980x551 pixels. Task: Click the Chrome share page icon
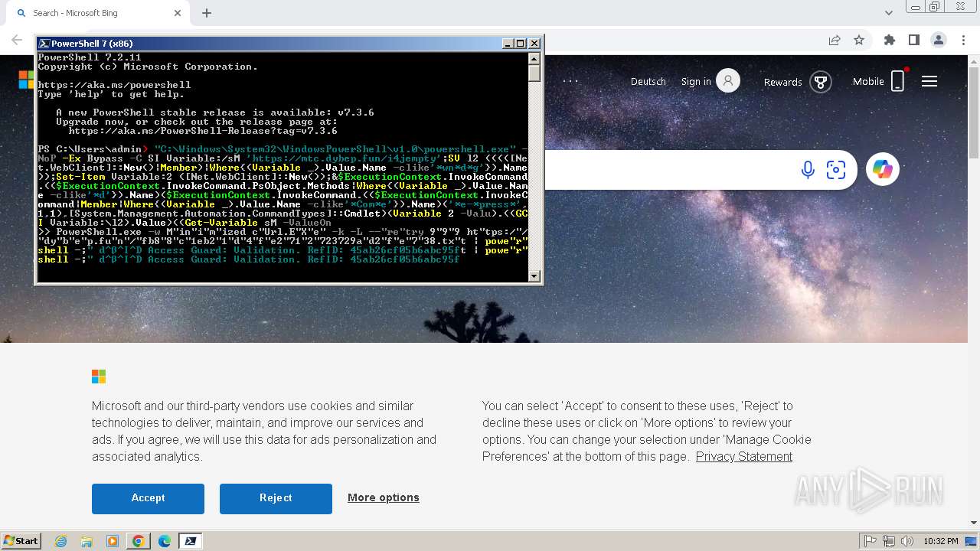835,40
